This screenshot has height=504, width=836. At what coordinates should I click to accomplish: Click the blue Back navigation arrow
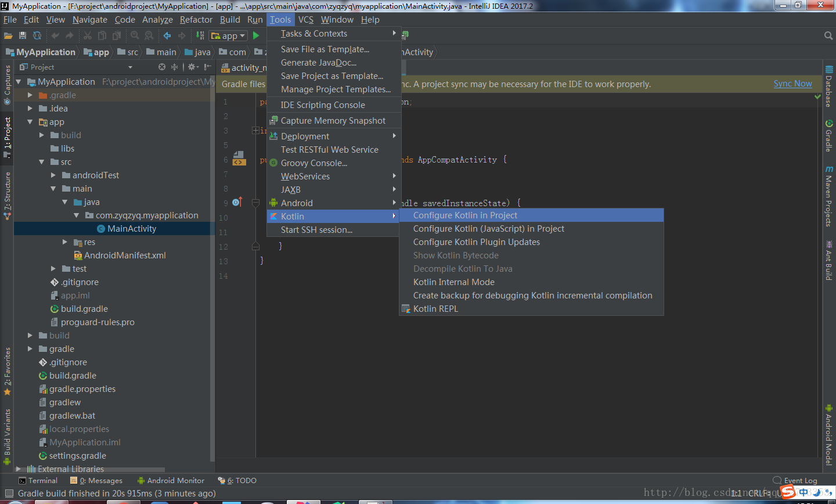pyautogui.click(x=167, y=36)
